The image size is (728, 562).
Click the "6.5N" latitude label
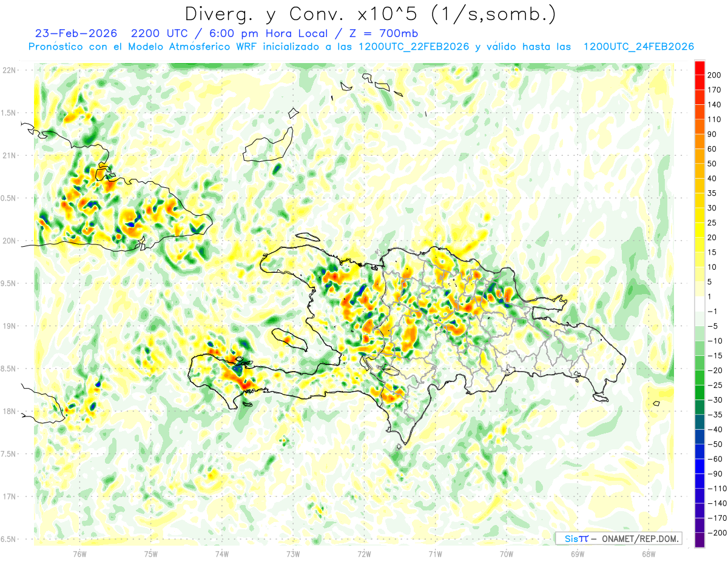click(x=8, y=539)
